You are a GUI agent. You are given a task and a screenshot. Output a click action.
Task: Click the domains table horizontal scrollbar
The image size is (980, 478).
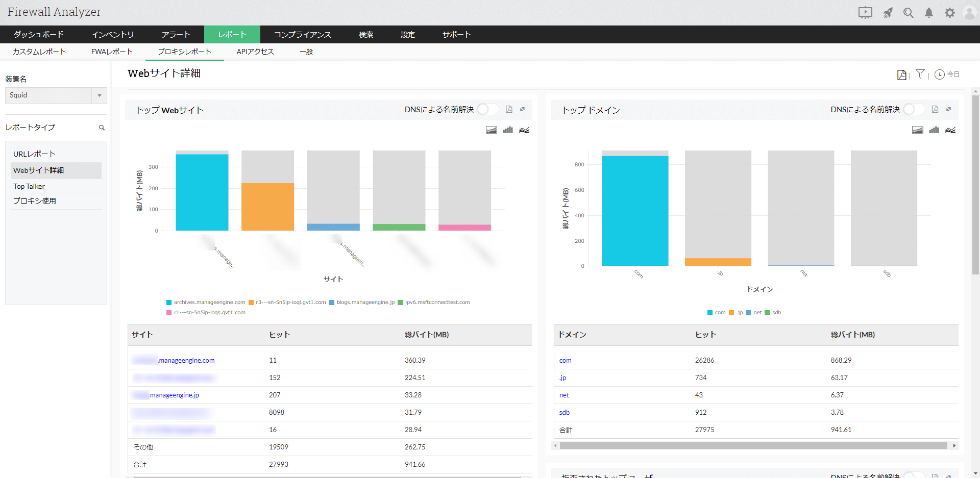click(x=753, y=446)
